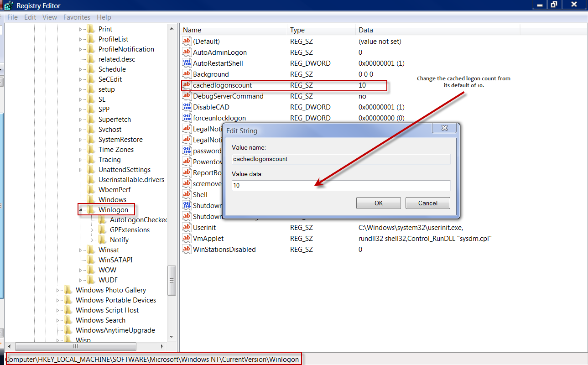Image resolution: width=588 pixels, height=365 pixels.
Task: Expand the Winsat key node
Action: point(81,250)
